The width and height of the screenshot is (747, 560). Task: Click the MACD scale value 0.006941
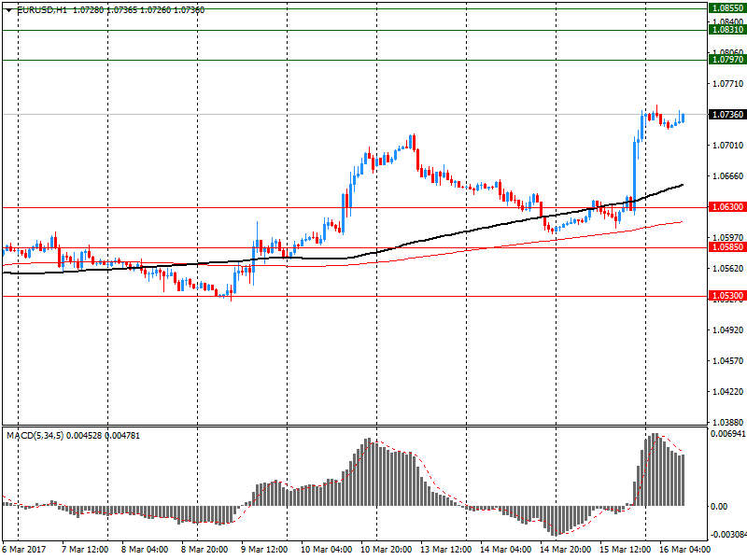(728, 434)
